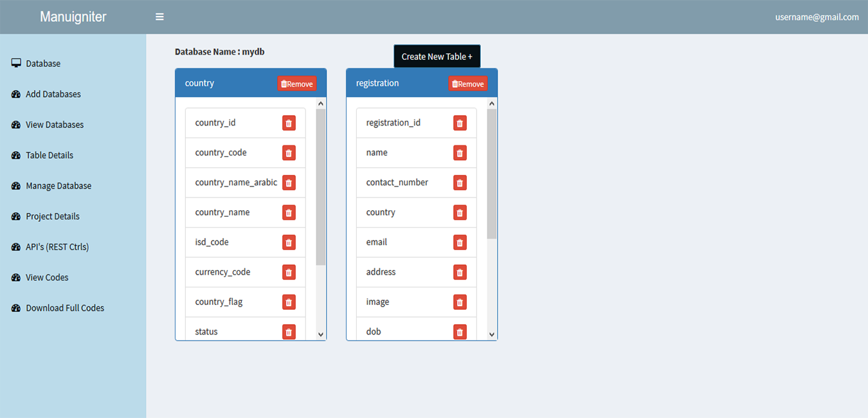Remove the registration table
Image resolution: width=868 pixels, height=418 pixels.
[467, 84]
